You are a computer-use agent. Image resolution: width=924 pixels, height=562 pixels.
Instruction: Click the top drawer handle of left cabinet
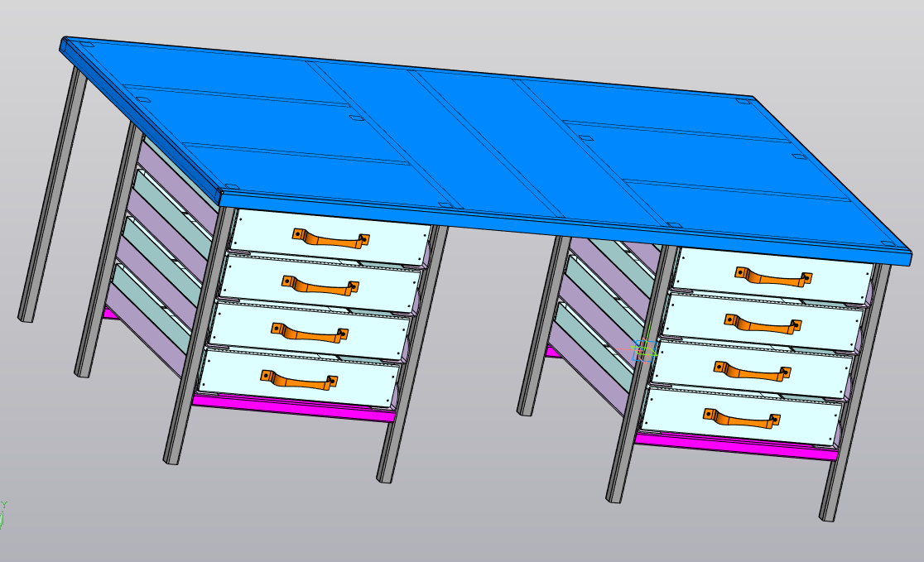[x=330, y=238]
